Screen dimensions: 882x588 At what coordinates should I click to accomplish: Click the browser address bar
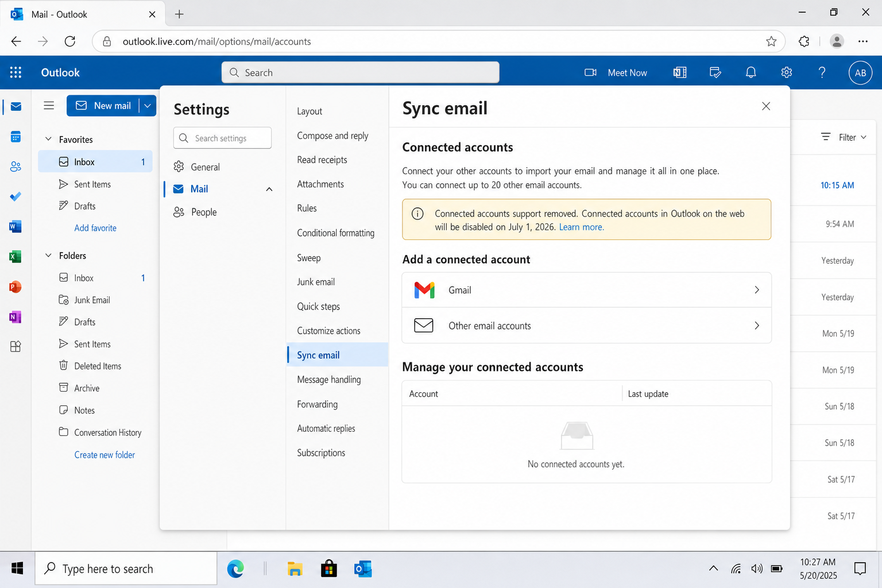(x=439, y=41)
